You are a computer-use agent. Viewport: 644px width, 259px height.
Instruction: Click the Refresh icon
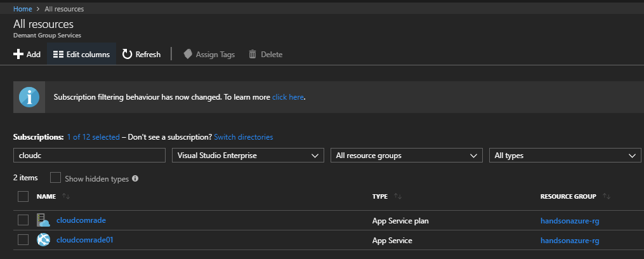[x=127, y=55]
